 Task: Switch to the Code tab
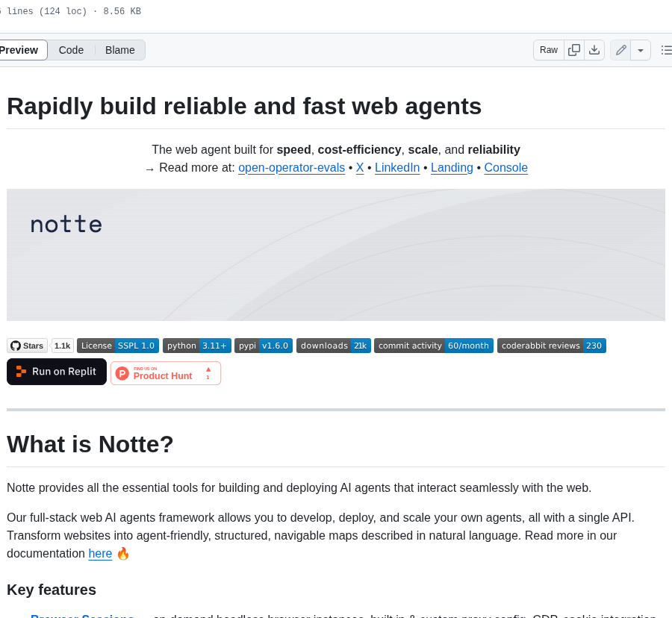coord(71,49)
